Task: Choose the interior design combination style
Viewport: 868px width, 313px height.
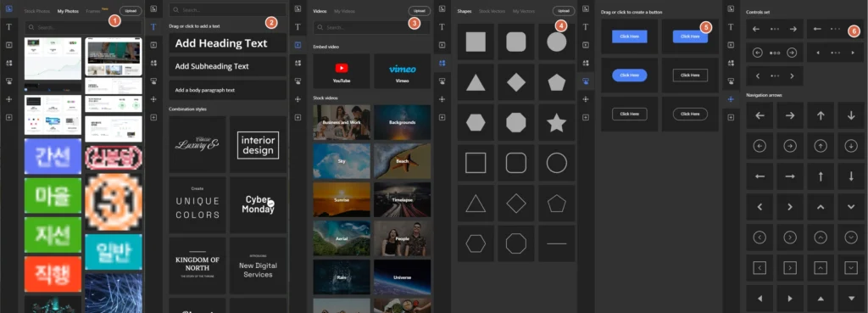Action: (x=258, y=144)
